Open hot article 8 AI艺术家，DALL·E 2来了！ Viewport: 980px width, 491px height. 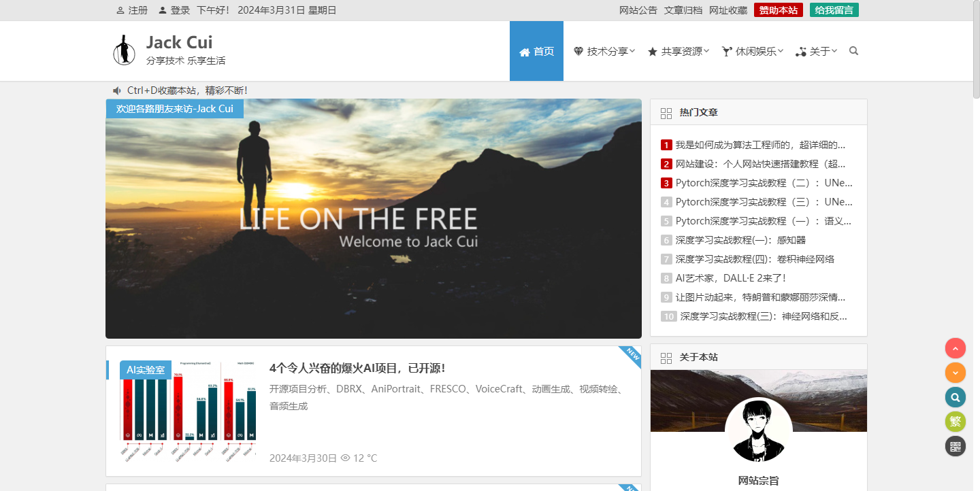(x=731, y=278)
